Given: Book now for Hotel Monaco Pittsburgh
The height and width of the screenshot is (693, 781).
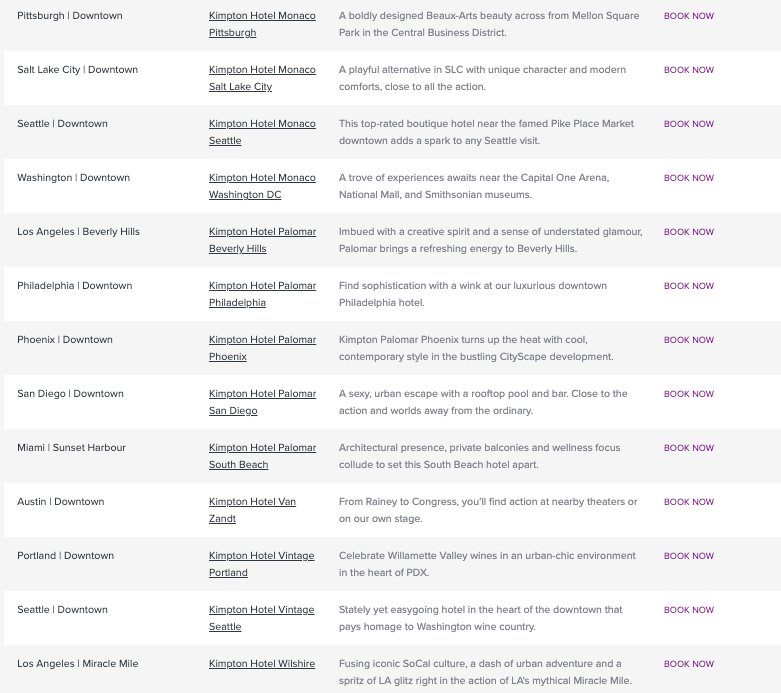Looking at the screenshot, I should (x=689, y=16).
